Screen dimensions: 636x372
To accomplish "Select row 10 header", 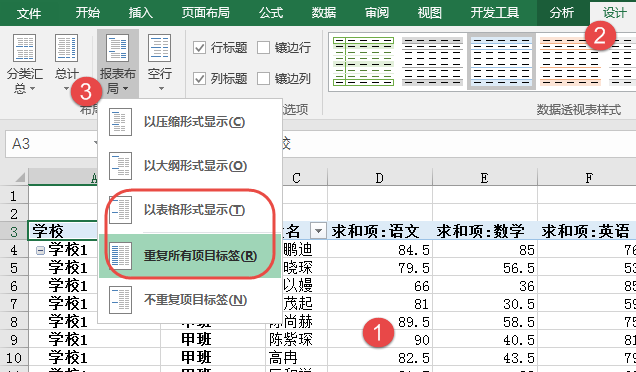I will [x=14, y=358].
